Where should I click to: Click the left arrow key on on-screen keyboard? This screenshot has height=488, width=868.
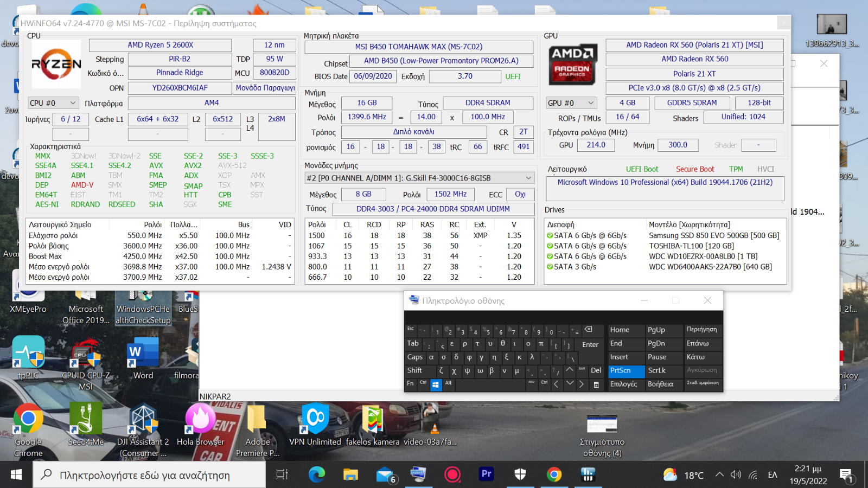pyautogui.click(x=556, y=384)
